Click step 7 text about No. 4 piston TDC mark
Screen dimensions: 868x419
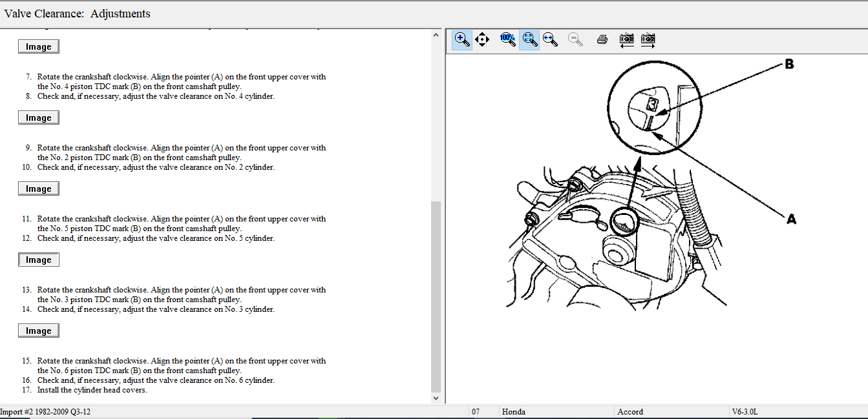coord(182,81)
